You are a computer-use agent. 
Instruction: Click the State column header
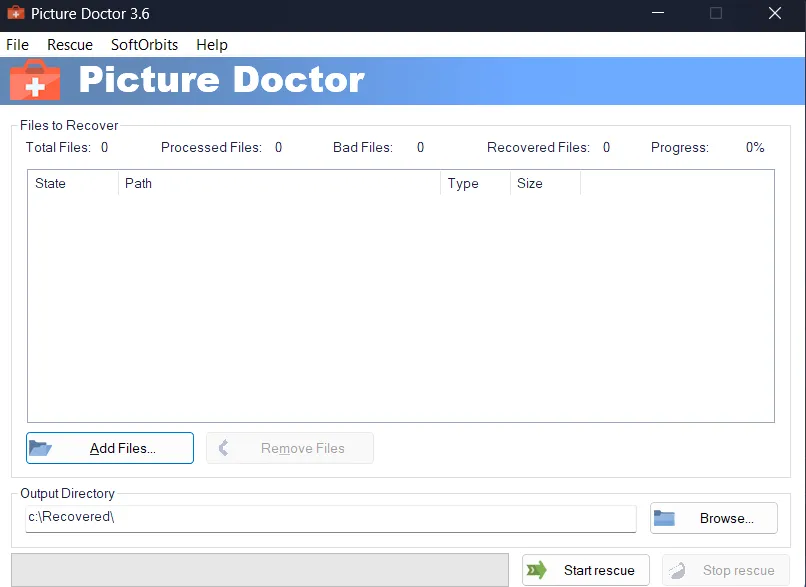pyautogui.click(x=49, y=183)
